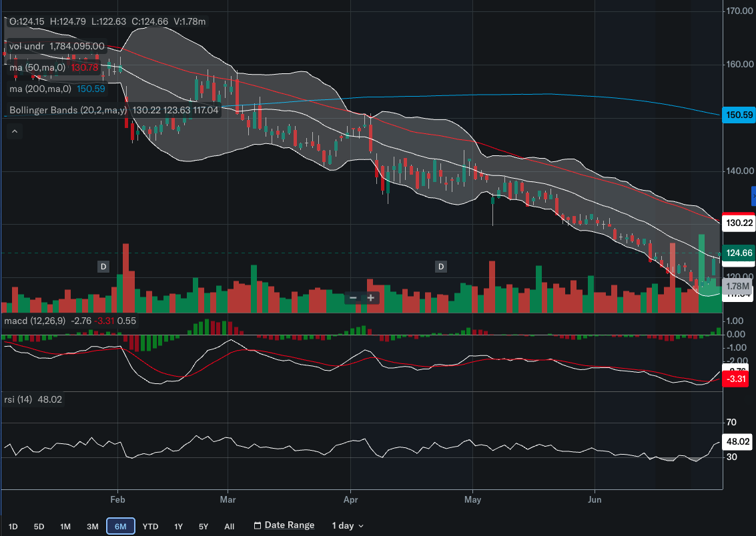Switch to the YTD timeframe tab

150,526
